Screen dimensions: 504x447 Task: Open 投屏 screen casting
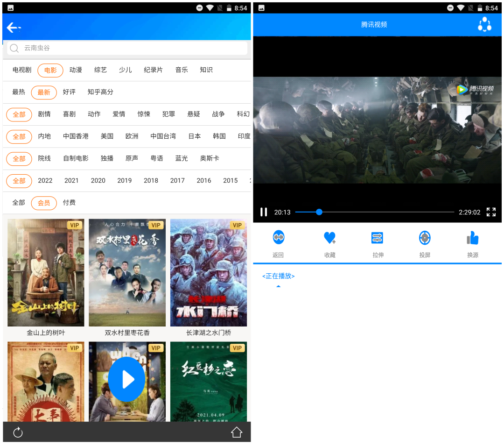pos(425,238)
